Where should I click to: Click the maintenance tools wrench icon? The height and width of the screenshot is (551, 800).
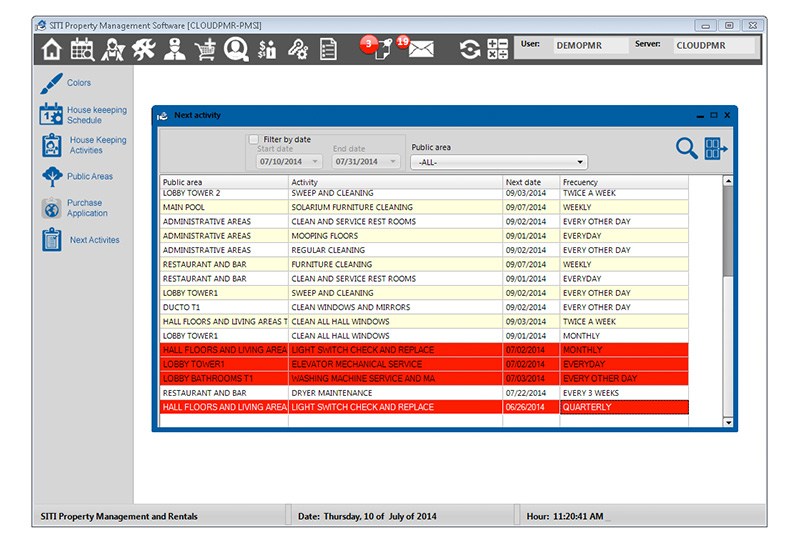click(x=144, y=49)
